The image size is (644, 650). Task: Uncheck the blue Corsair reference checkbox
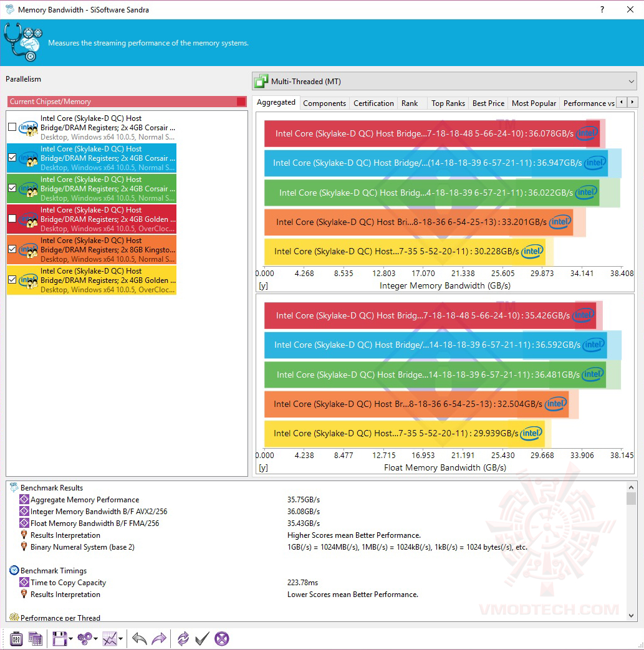(12, 158)
